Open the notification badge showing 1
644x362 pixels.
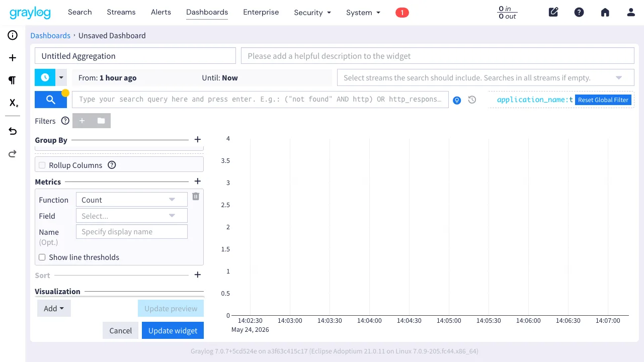coord(402,13)
